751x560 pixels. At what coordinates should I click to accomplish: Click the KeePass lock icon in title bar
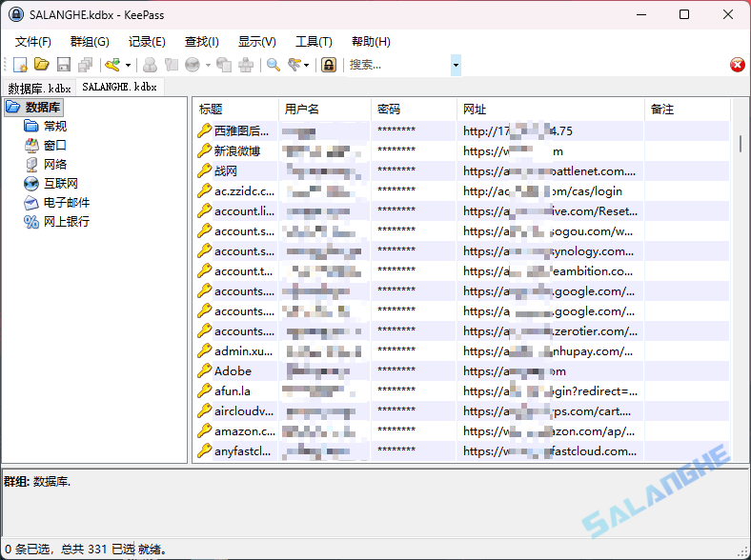pyautogui.click(x=16, y=14)
